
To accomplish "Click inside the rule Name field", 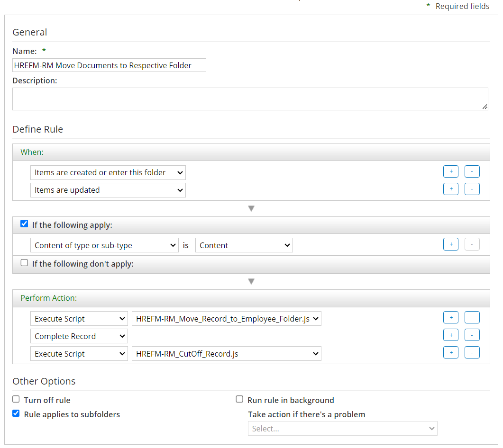I will click(109, 65).
